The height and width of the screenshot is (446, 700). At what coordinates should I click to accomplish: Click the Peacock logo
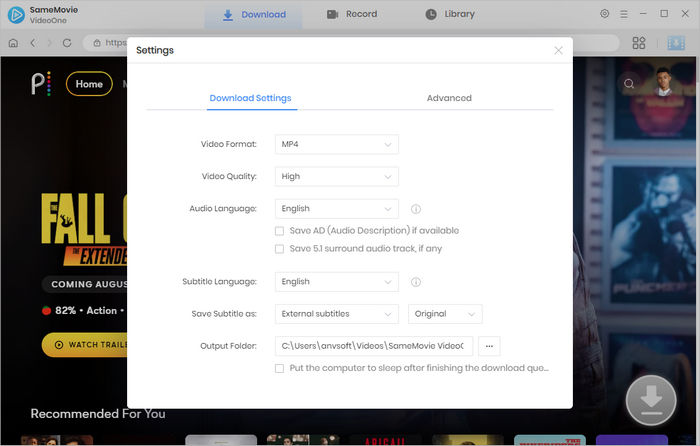tap(41, 83)
